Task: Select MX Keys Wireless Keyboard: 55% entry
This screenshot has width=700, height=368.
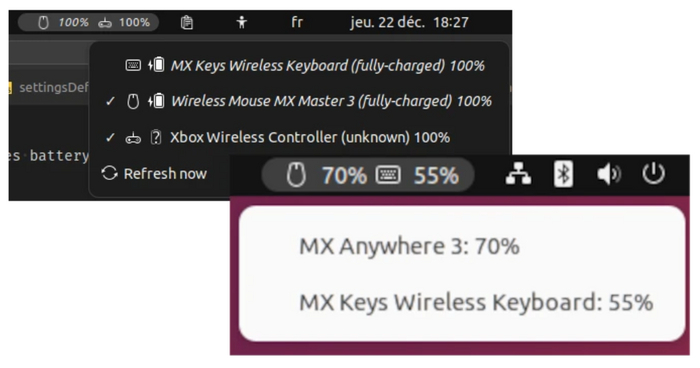Action: tap(476, 302)
